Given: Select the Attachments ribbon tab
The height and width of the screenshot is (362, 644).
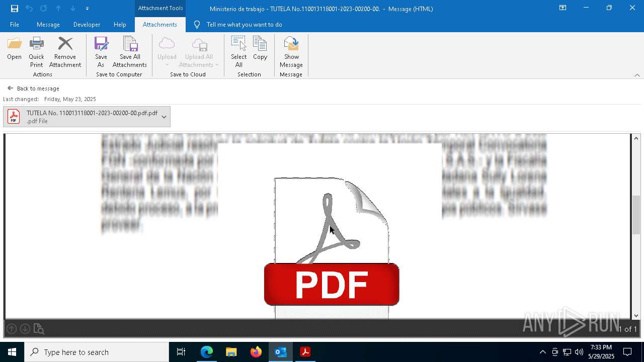Looking at the screenshot, I should tap(160, 25).
